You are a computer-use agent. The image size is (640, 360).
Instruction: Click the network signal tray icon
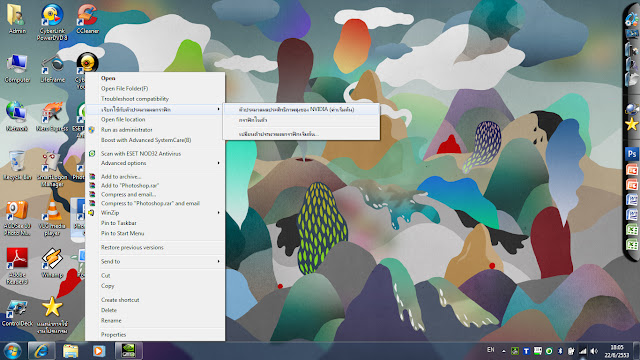583,351
